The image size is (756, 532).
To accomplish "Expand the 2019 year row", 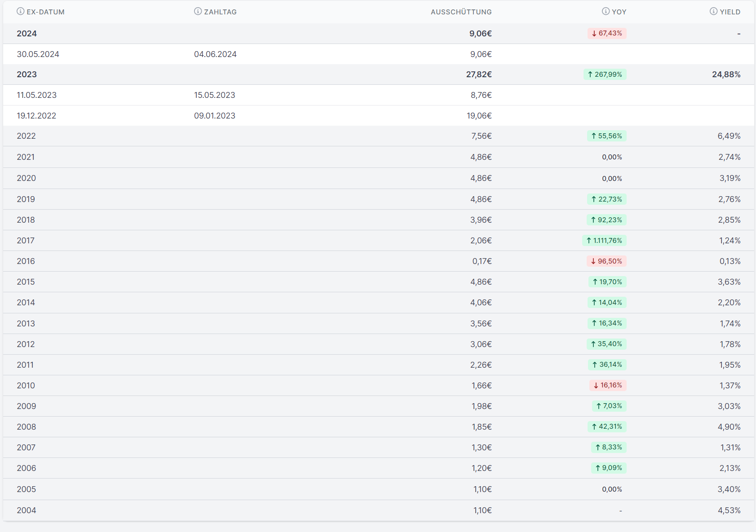I will click(x=378, y=199).
